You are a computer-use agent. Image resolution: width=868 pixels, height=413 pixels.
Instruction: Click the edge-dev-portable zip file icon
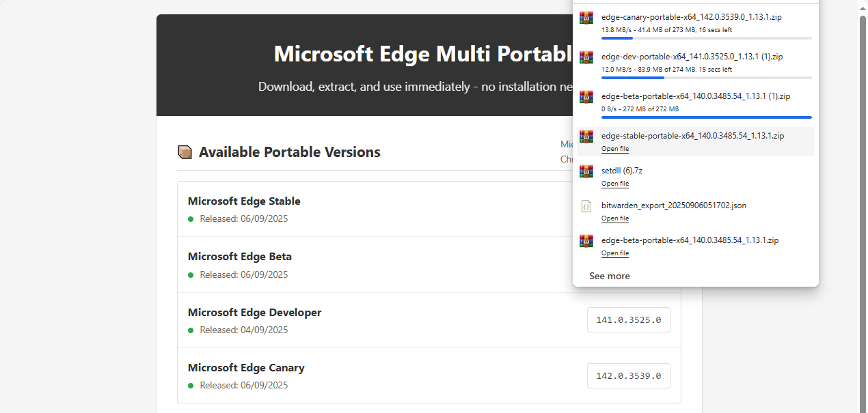[586, 57]
